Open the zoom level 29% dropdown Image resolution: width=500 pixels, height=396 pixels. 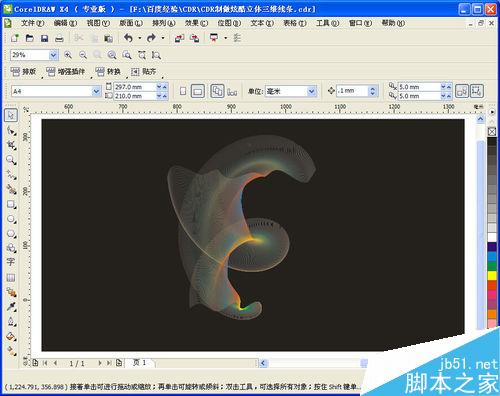[53, 55]
